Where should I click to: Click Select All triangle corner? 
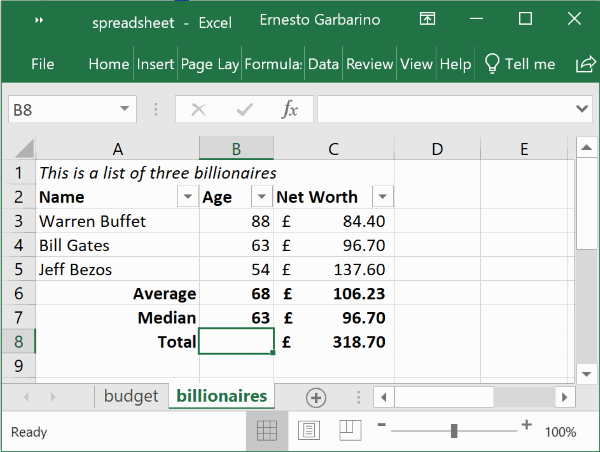(x=24, y=148)
